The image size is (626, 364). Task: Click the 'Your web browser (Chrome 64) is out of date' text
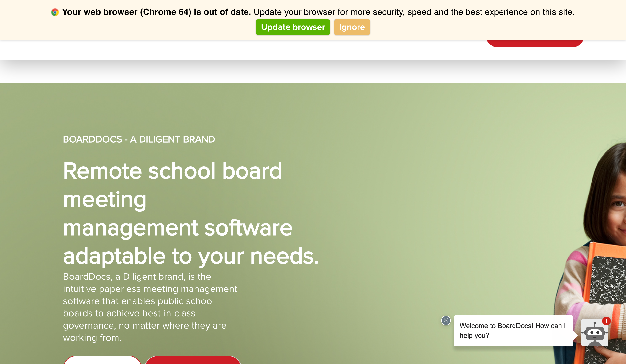(x=156, y=12)
